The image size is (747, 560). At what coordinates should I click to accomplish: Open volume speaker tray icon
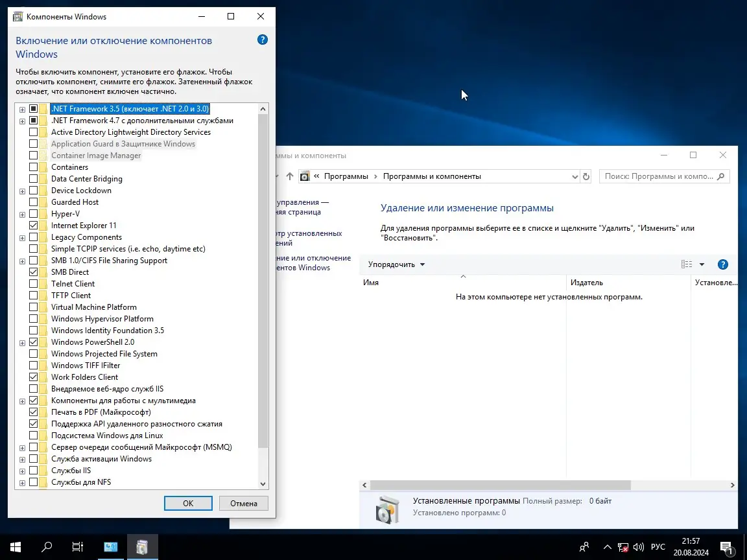click(x=638, y=547)
